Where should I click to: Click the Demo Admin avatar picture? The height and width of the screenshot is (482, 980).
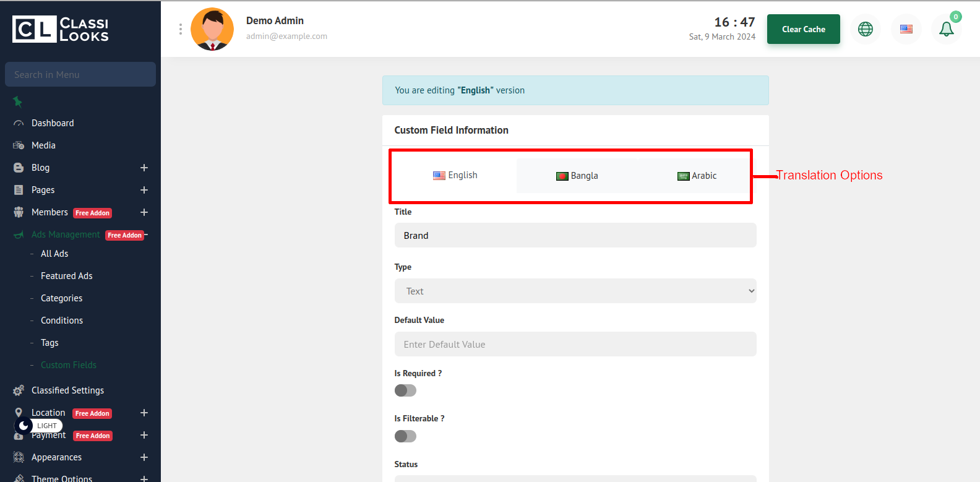click(x=212, y=29)
